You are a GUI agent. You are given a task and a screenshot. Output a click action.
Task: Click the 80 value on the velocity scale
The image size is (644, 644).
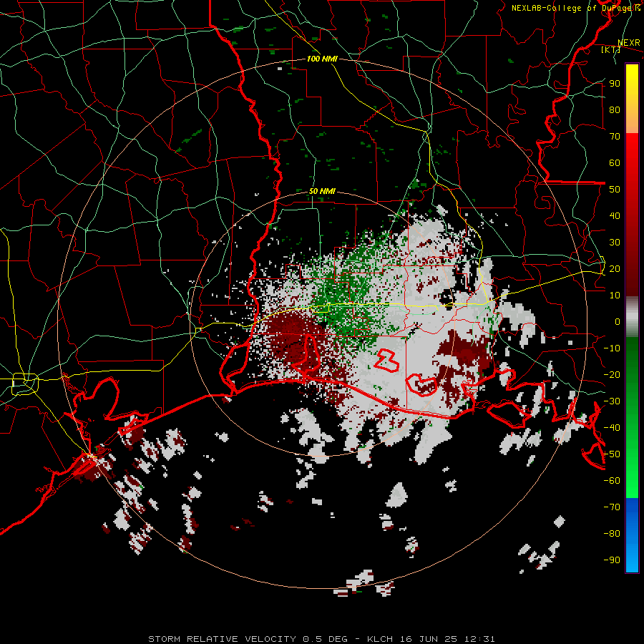[x=615, y=109]
